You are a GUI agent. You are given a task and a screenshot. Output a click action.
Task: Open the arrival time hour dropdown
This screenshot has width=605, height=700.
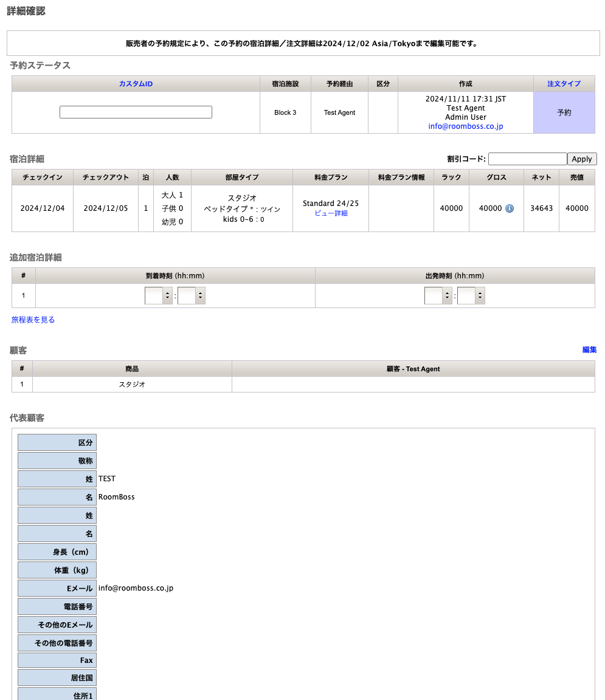tap(158, 296)
